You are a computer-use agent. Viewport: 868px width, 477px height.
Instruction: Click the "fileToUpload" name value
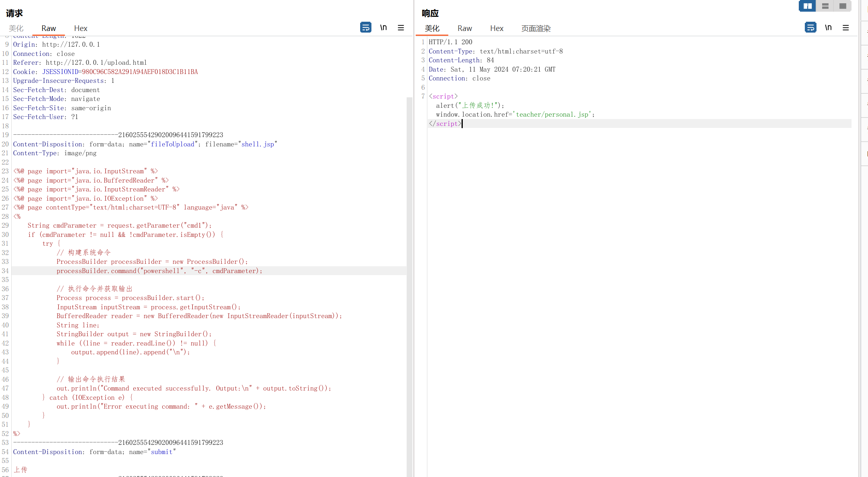coord(172,144)
